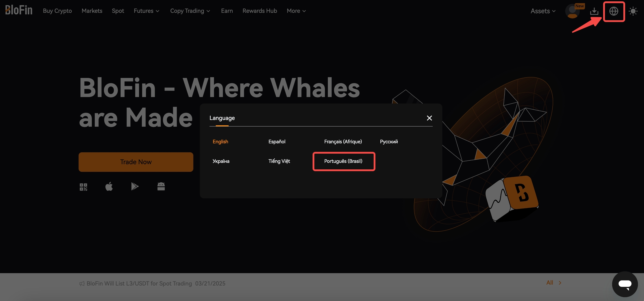Click the Trade Now button
Image resolution: width=644 pixels, height=301 pixels.
pyautogui.click(x=136, y=162)
